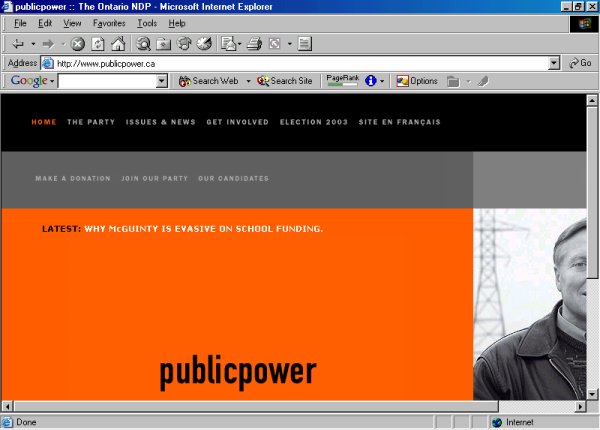This screenshot has width=600, height=430.
Task: Click the photo of the man
Action: tap(530, 304)
